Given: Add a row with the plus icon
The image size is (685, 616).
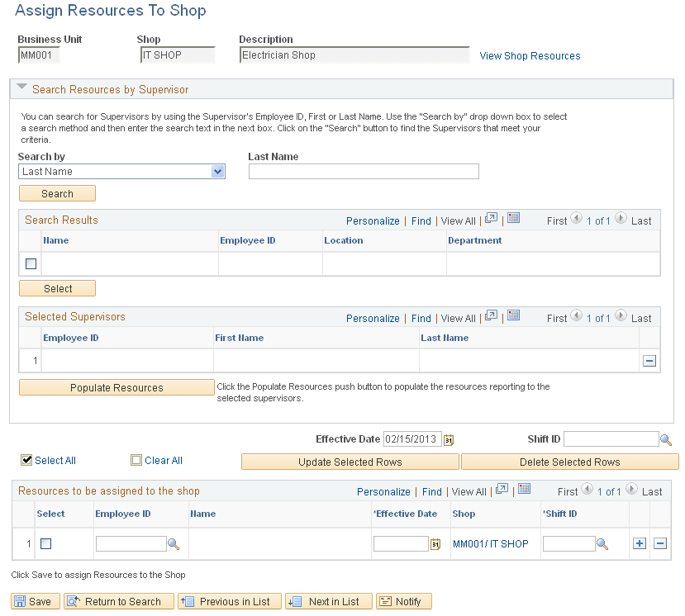Looking at the screenshot, I should (x=639, y=543).
